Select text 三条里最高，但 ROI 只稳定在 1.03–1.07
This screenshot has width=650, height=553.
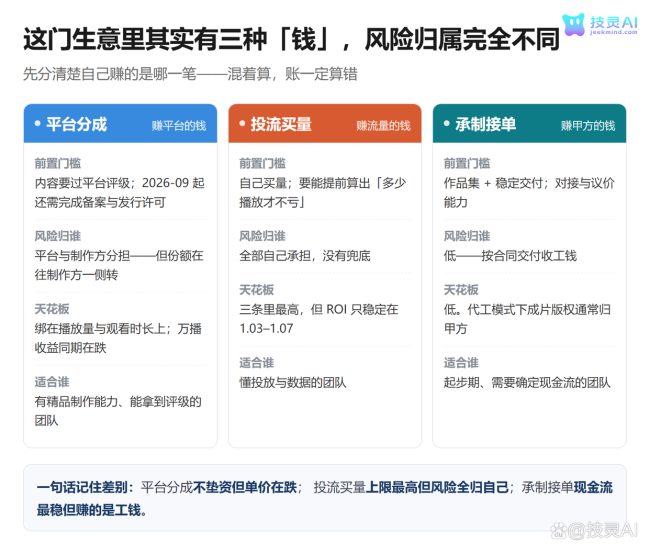point(319,319)
